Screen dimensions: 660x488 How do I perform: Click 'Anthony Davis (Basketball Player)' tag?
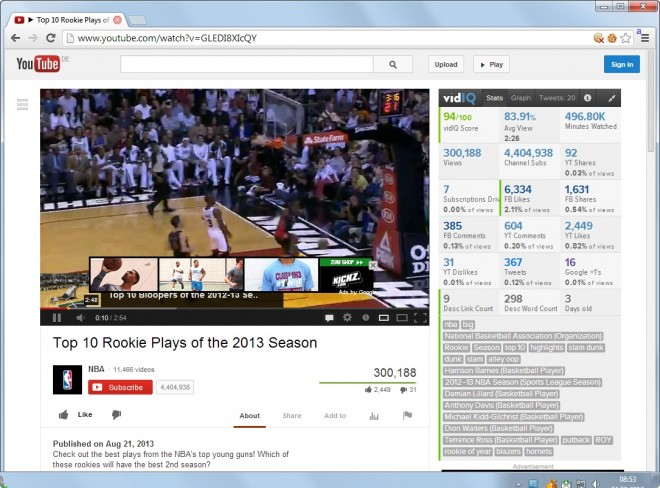(x=501, y=405)
